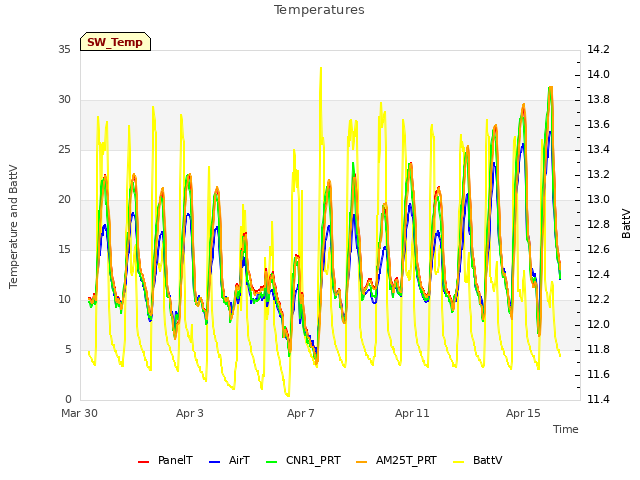
Task: Click the orange AM25T_PRT legend swatch
Action: (362, 462)
